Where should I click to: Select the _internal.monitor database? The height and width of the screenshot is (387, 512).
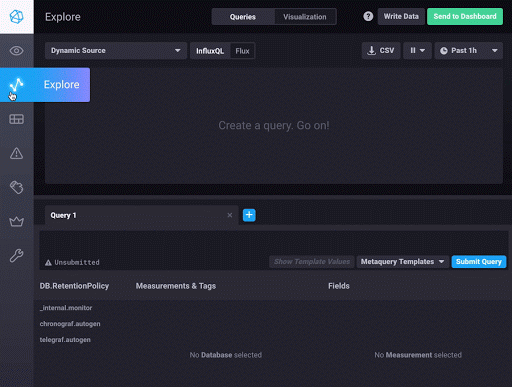pos(66,308)
